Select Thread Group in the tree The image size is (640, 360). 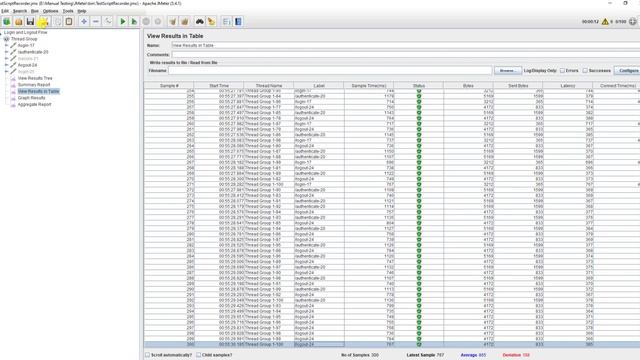[24, 39]
